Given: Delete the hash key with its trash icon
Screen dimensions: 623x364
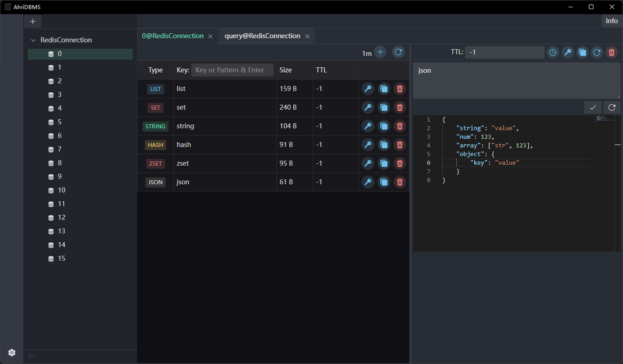Looking at the screenshot, I should click(x=400, y=145).
